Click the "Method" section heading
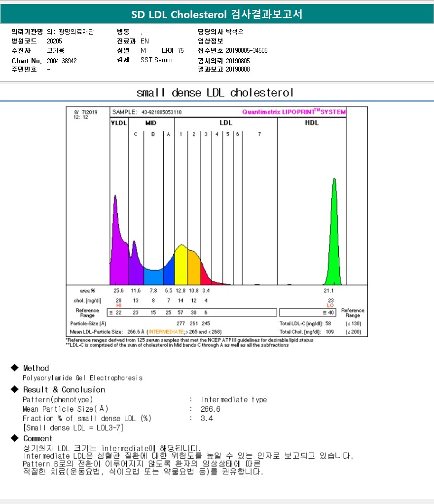Image resolution: width=434 pixels, height=504 pixels. 36,368
